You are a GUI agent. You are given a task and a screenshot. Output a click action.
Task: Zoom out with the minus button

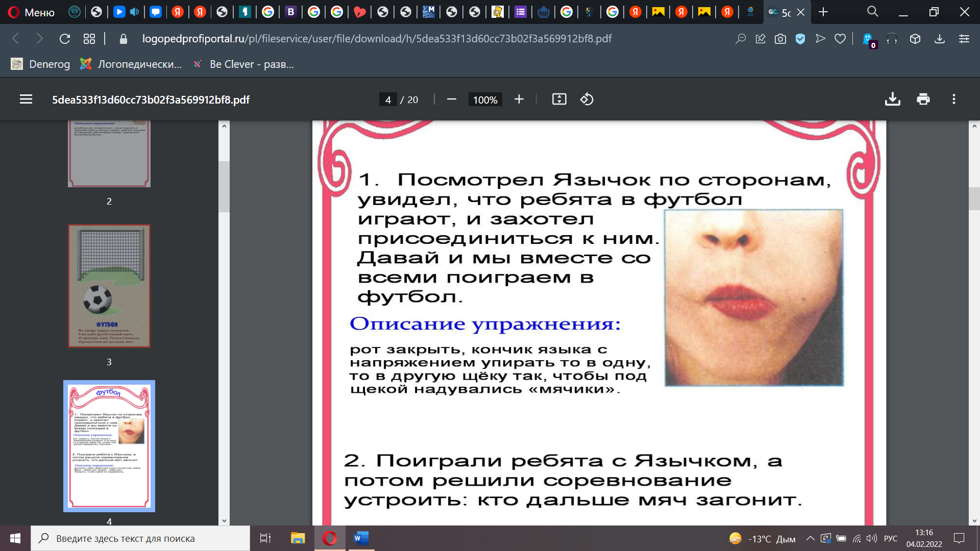[451, 99]
